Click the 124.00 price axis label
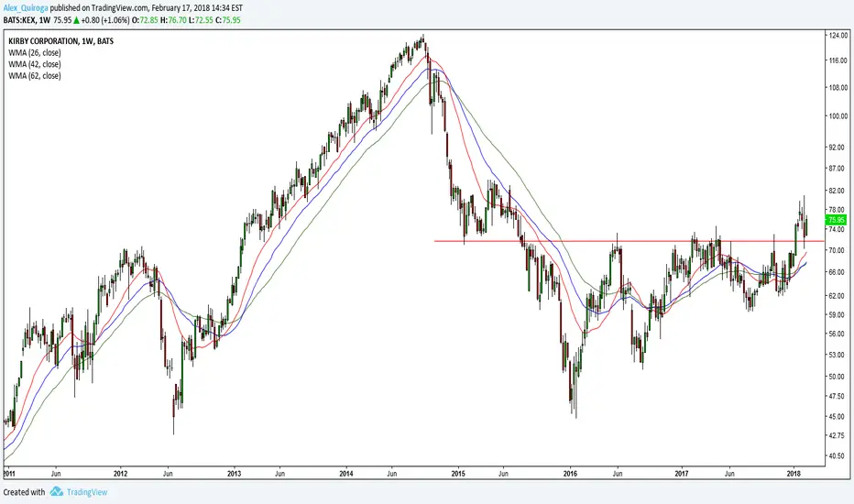The width and height of the screenshot is (854, 504). (838, 36)
